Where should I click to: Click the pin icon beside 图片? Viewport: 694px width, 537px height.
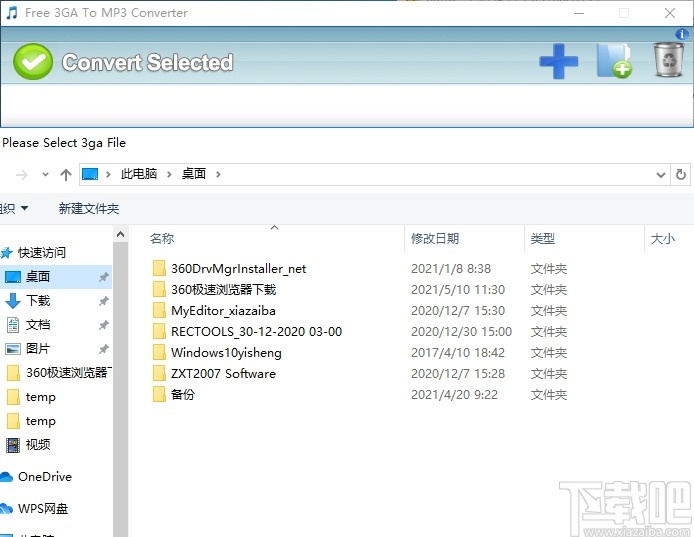coord(104,349)
